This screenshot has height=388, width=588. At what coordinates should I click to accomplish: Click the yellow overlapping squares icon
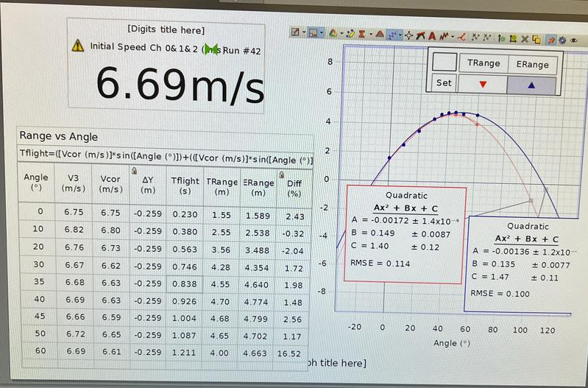pyautogui.click(x=536, y=40)
